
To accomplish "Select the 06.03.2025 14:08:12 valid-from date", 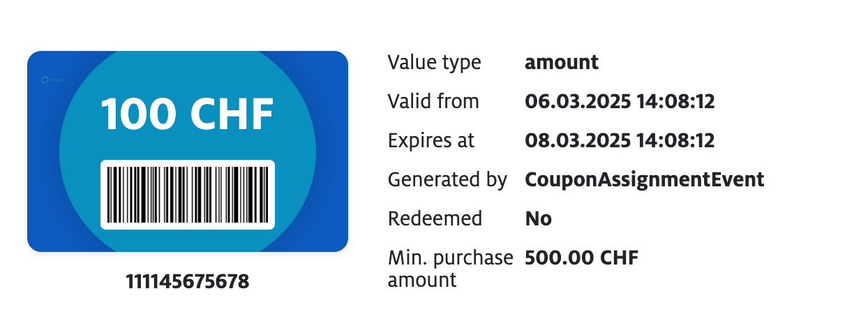I will point(620,102).
